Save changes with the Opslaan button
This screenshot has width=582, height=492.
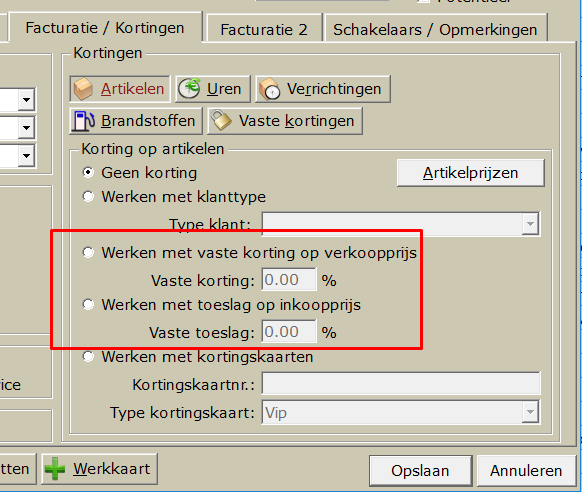[420, 470]
